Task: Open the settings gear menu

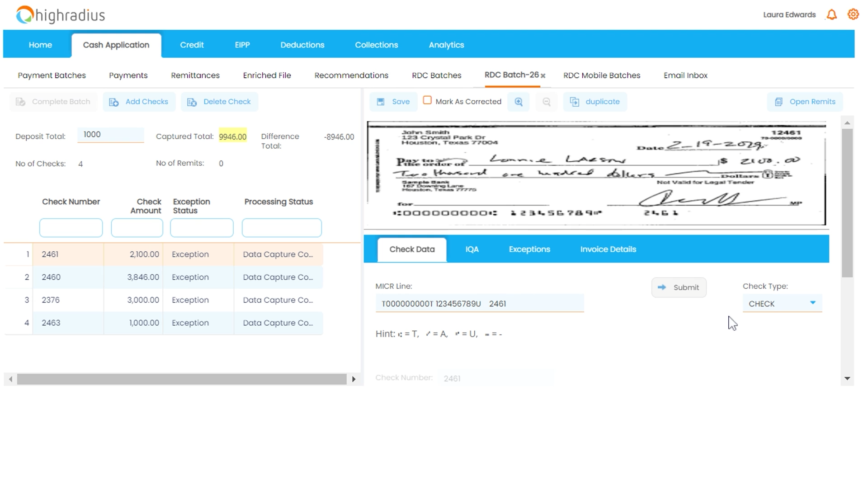Action: point(853,14)
